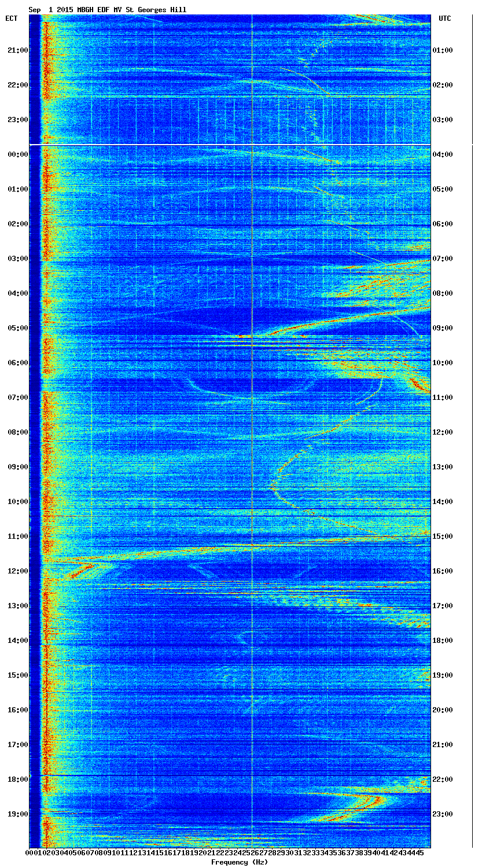Screen dimensions: 493x868
Task: Select the 03:00 label on the ECT axis
Action: [x=17, y=259]
